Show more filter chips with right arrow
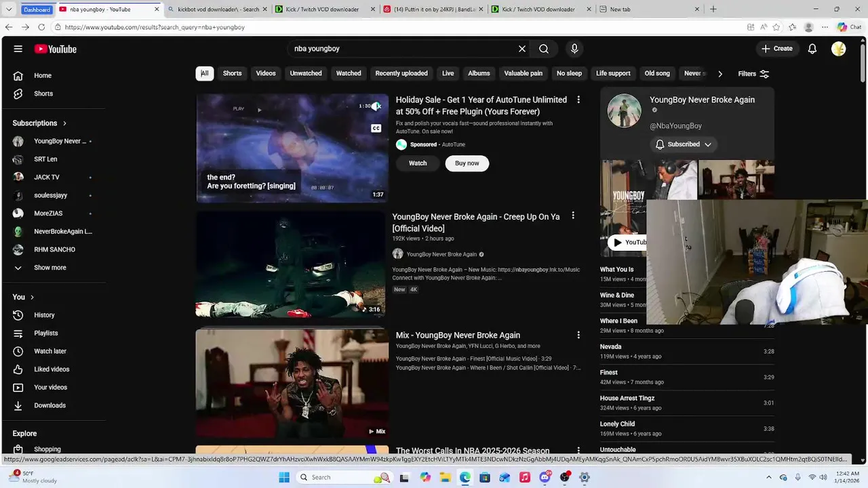 pyautogui.click(x=719, y=74)
